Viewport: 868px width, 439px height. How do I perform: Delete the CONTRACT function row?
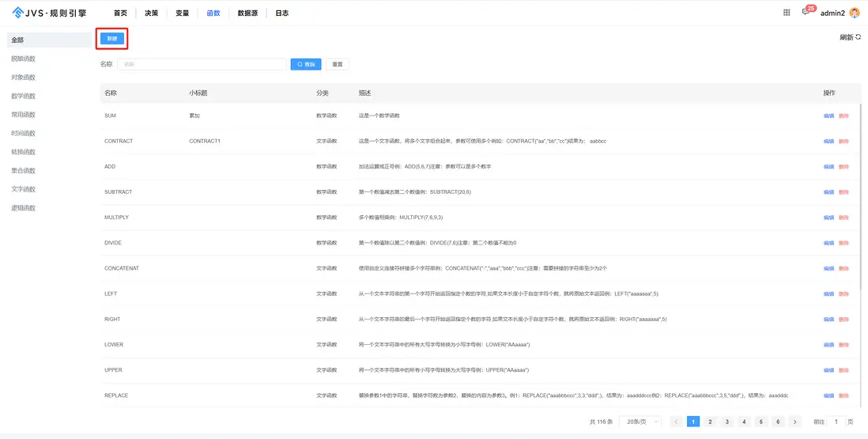click(x=843, y=141)
